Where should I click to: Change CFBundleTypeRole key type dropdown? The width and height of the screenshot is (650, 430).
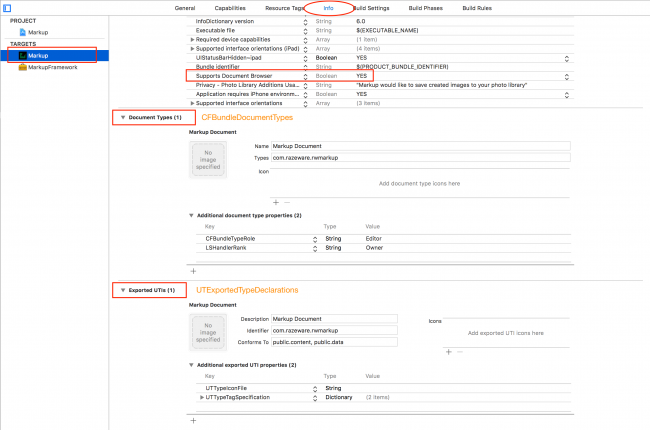coord(316,238)
